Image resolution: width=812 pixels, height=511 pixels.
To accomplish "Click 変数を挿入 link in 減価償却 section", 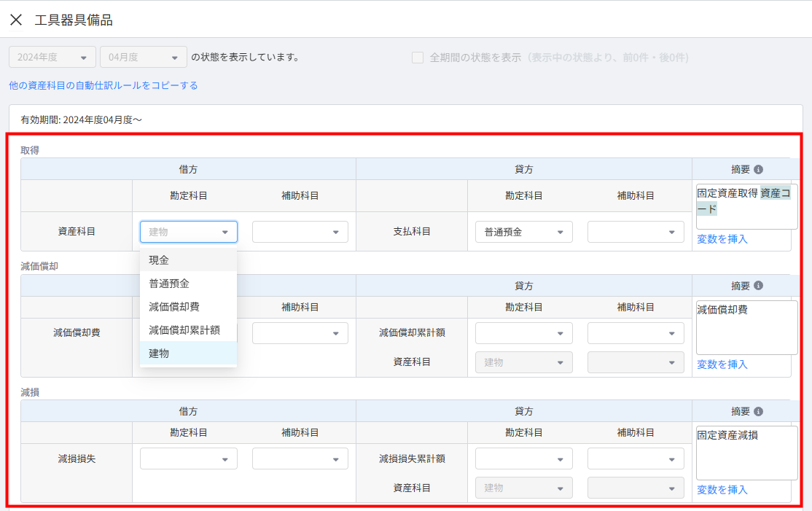I will (722, 364).
